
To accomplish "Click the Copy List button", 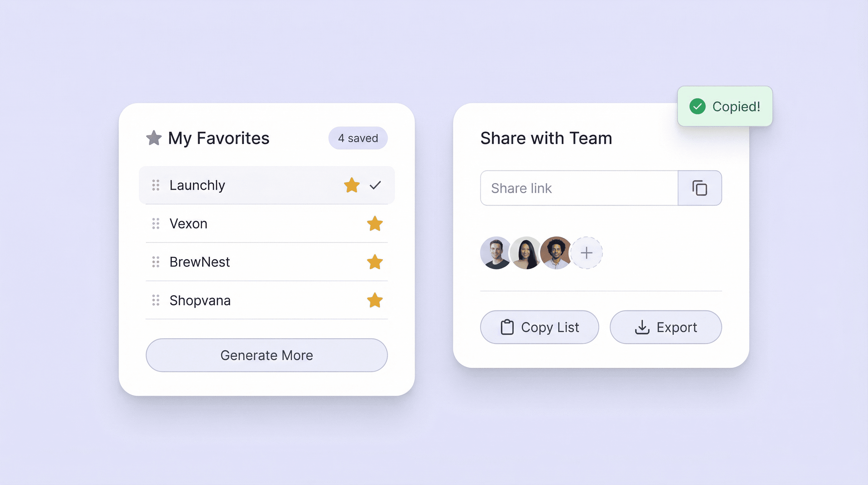I will 539,327.
